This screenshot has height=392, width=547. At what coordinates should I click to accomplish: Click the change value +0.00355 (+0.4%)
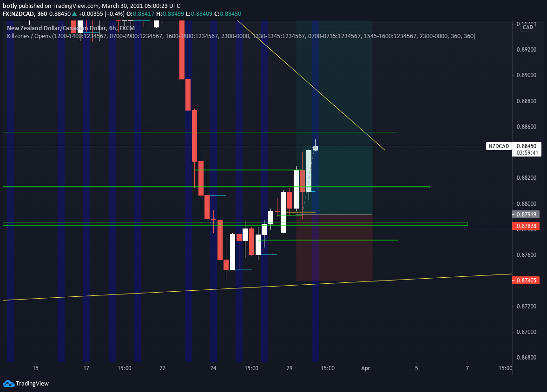101,14
